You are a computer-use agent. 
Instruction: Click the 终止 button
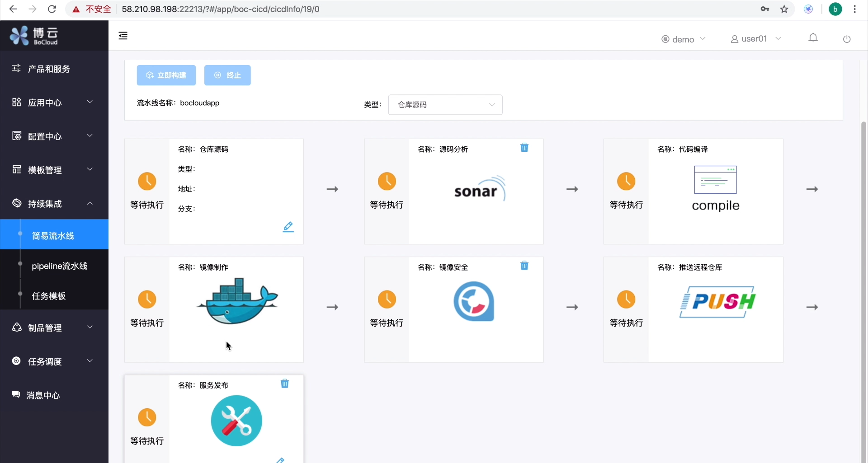point(227,75)
